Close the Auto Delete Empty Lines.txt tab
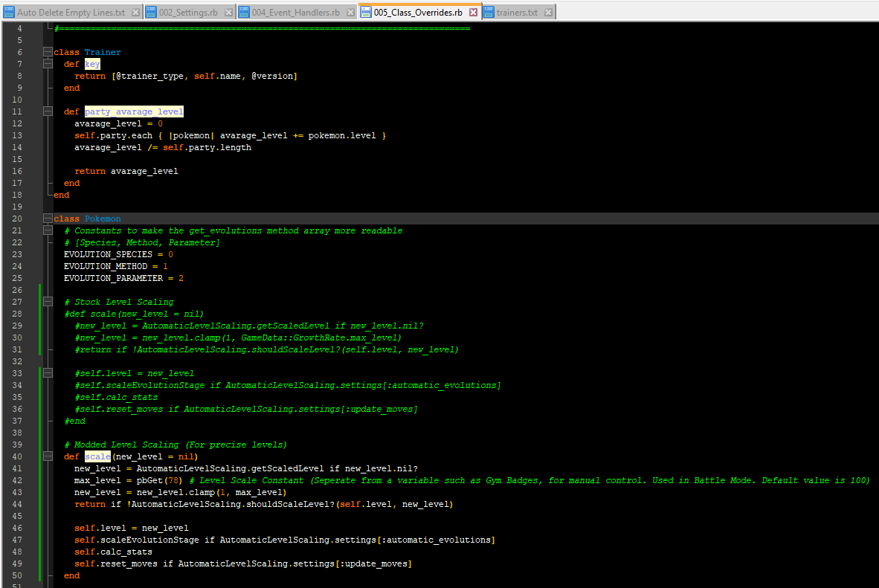Image resolution: width=879 pixels, height=588 pixels. point(135,13)
